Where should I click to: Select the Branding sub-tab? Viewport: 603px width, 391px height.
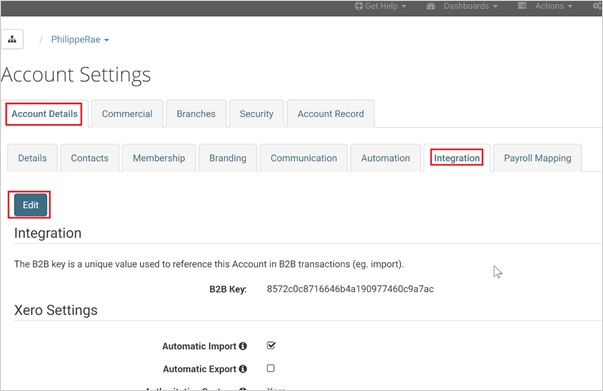click(x=228, y=158)
